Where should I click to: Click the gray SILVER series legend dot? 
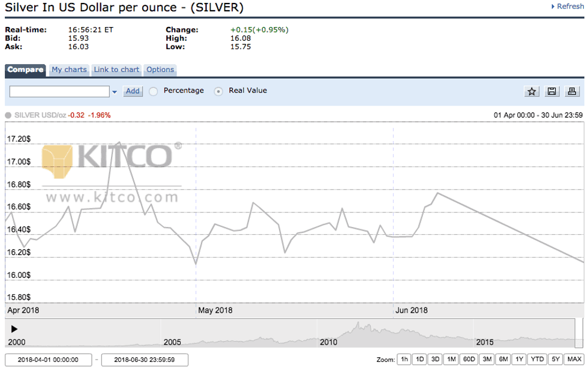coord(8,115)
